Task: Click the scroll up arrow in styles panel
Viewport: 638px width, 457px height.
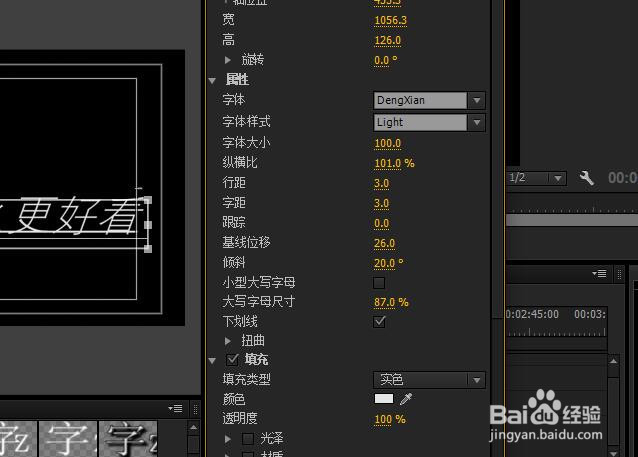Action: click(x=194, y=427)
